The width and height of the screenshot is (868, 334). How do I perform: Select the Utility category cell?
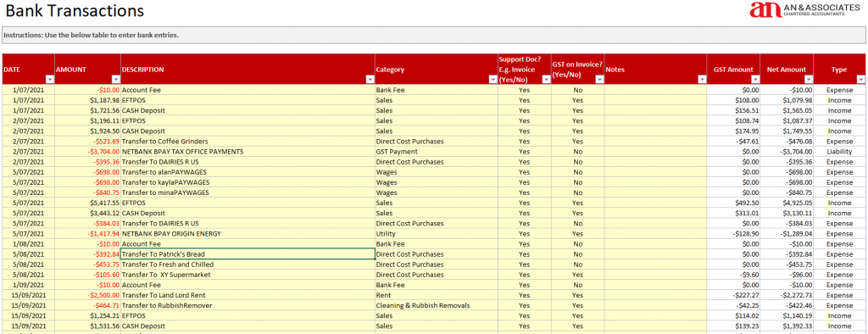tap(437, 234)
